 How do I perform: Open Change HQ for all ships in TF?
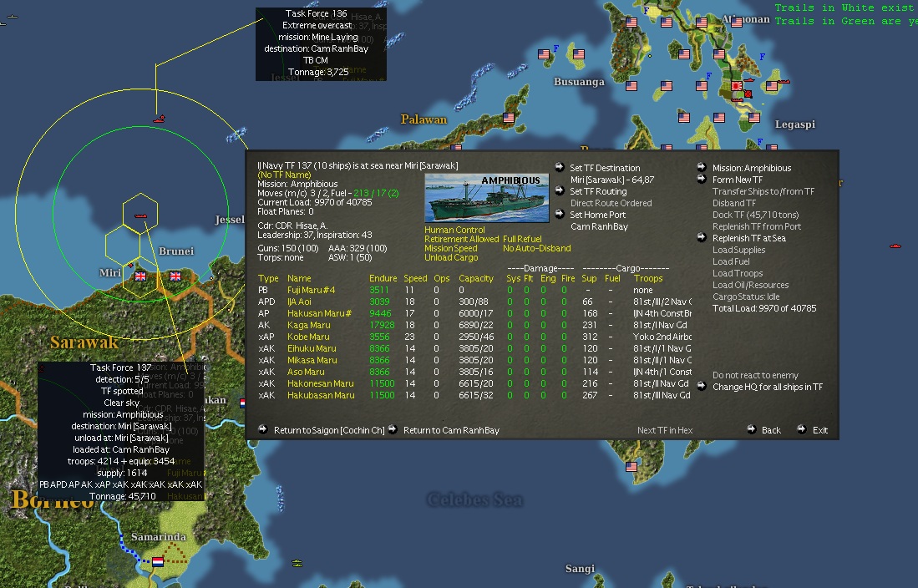(x=767, y=387)
